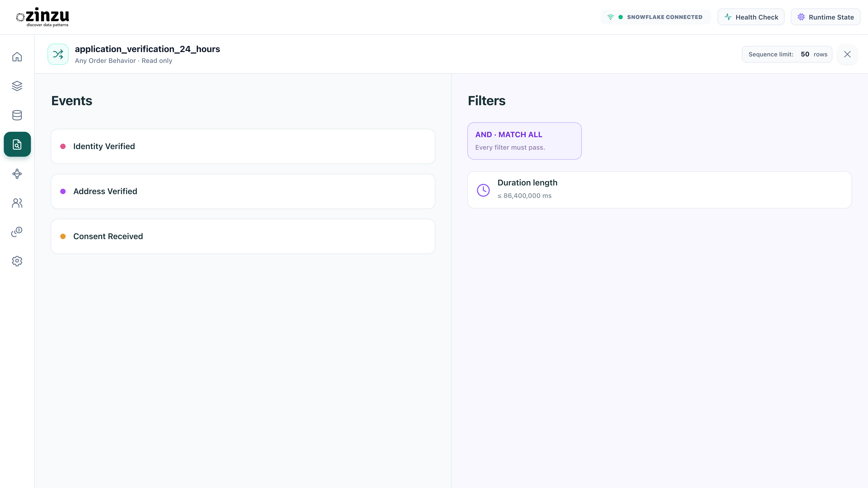Click the Snowflake Connected status badge

point(655,17)
